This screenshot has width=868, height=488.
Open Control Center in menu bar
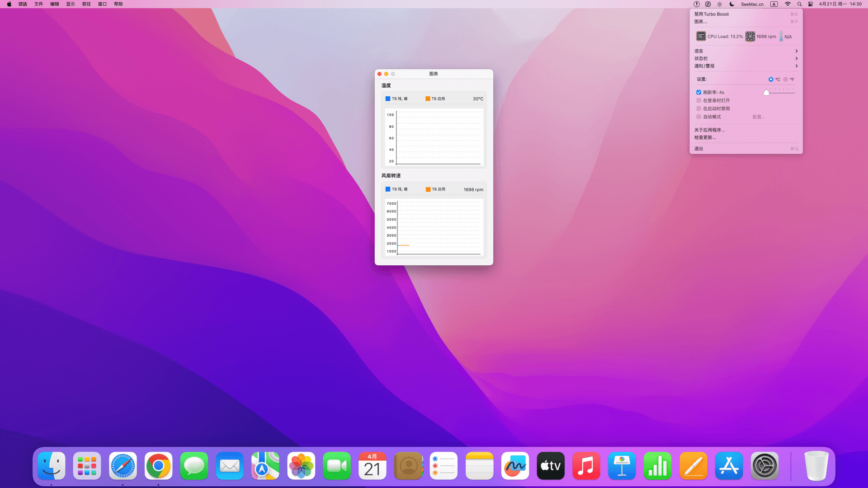811,4
